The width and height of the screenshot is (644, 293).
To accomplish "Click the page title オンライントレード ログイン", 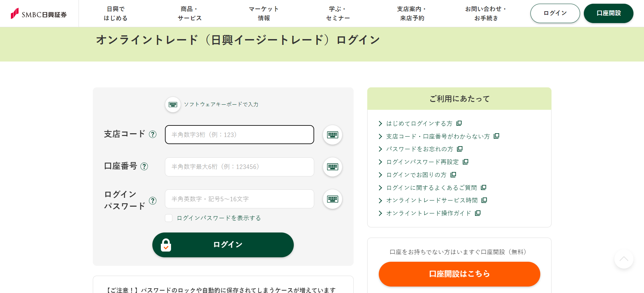I will point(238,40).
